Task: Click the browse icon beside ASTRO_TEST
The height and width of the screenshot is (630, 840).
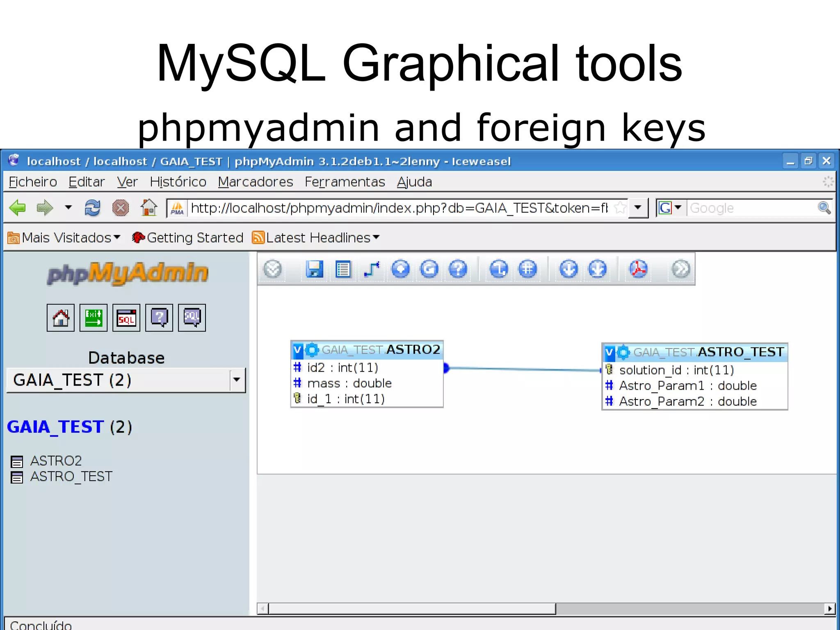Action: [x=17, y=477]
